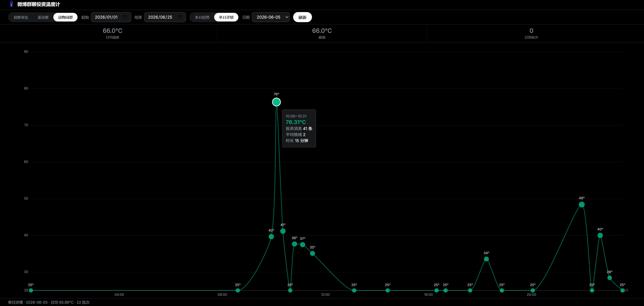
Task: Click the 04:00 x-axis label
Action: pos(119,294)
